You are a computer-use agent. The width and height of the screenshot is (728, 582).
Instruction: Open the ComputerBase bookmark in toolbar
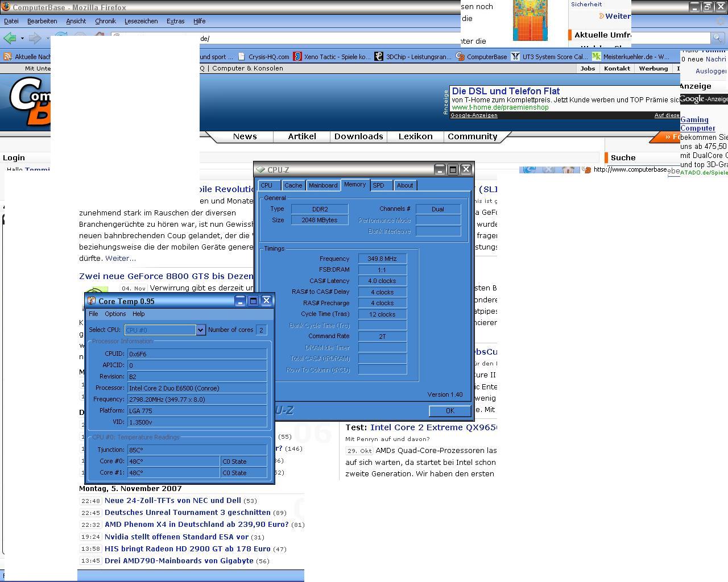pyautogui.click(x=481, y=56)
